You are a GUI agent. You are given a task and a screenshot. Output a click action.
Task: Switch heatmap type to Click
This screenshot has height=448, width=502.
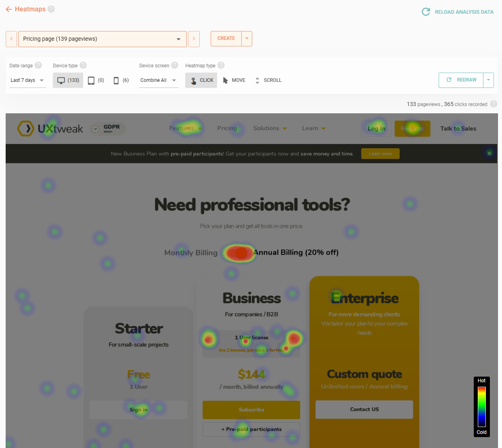tap(201, 80)
